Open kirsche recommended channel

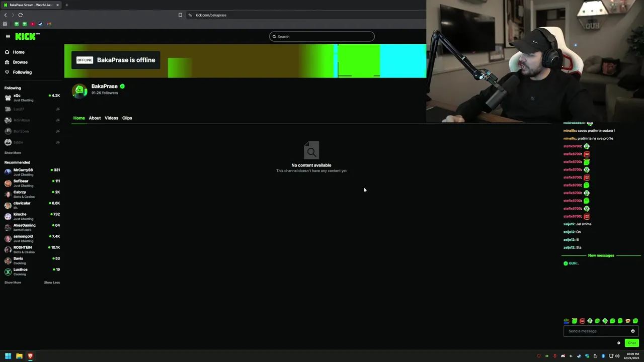[32, 216]
